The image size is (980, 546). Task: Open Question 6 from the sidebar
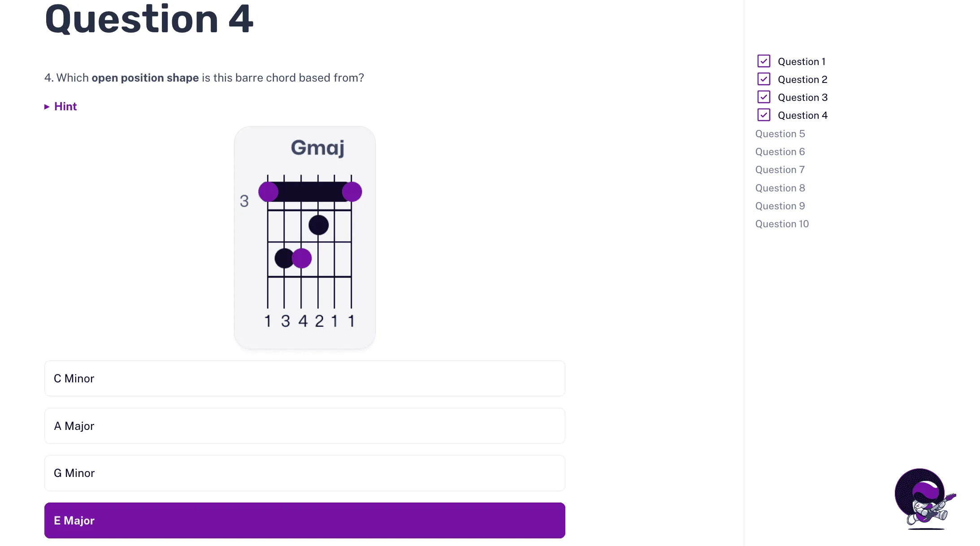pos(780,152)
